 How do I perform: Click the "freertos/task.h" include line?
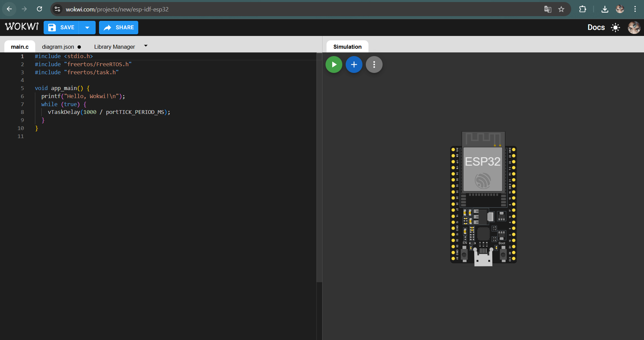click(77, 73)
